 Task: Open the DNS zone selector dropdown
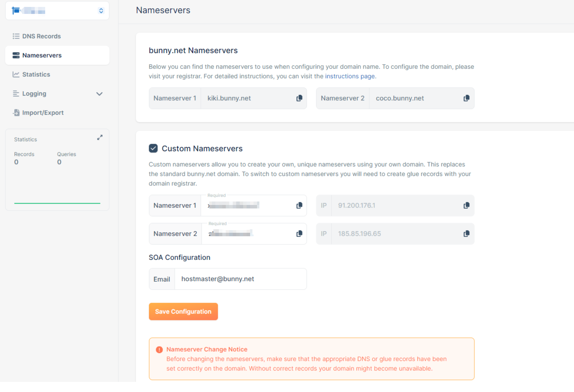57,11
